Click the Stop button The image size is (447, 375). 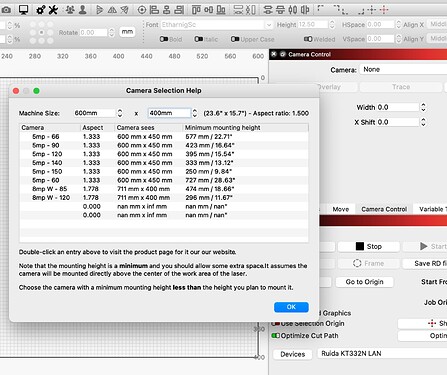(368, 246)
